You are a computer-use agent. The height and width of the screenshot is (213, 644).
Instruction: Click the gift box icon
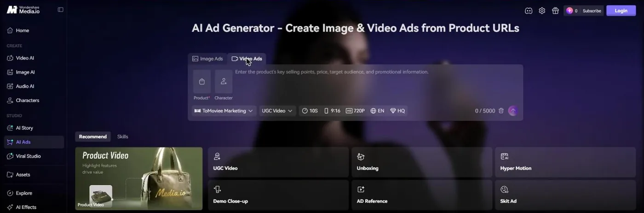(x=555, y=11)
